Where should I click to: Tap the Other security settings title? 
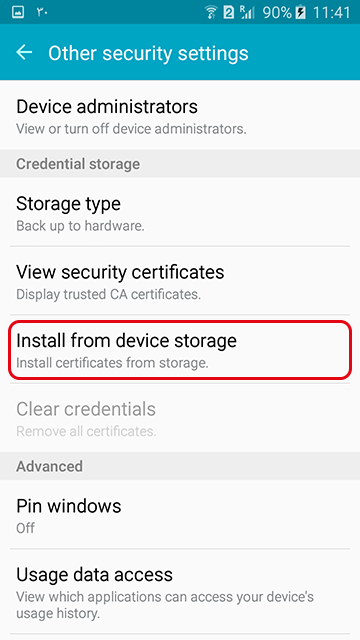click(x=148, y=53)
